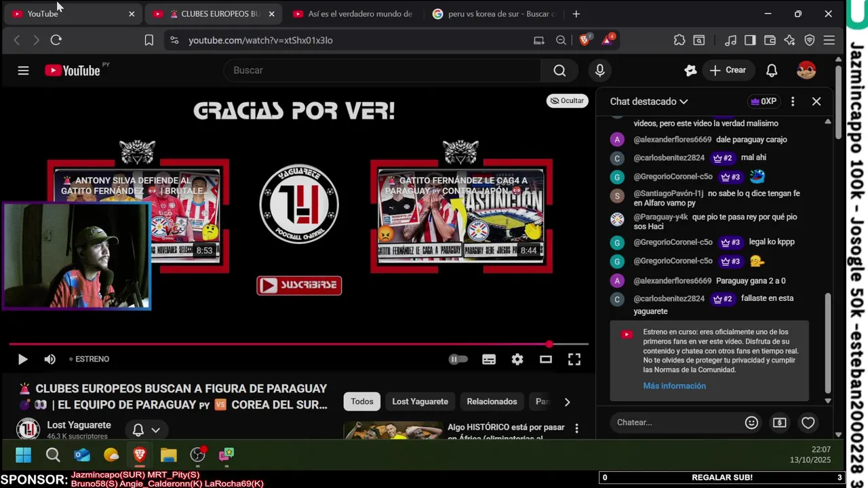Viewport: 868px width, 488px height.
Task: Open notification preferences chevron for Lost Yaguarete
Action: point(155,430)
